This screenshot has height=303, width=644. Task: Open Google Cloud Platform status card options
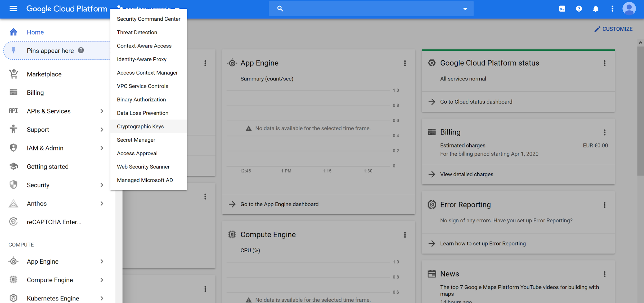pos(604,63)
